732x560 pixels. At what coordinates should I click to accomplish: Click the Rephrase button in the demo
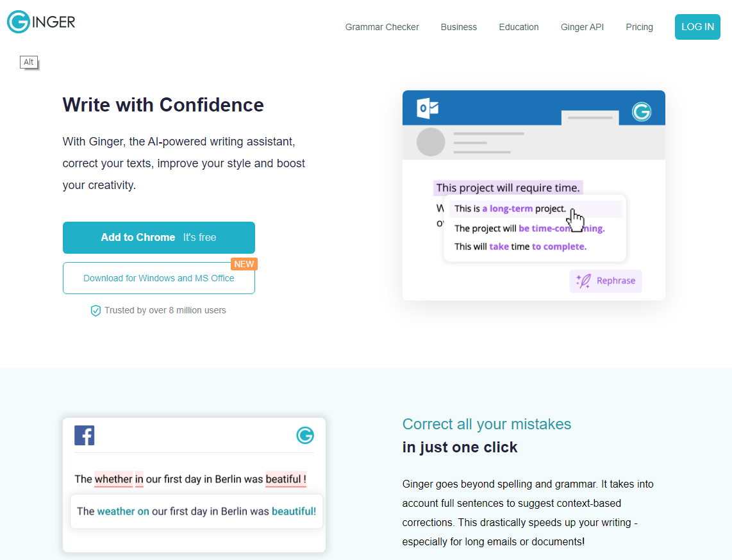click(606, 281)
